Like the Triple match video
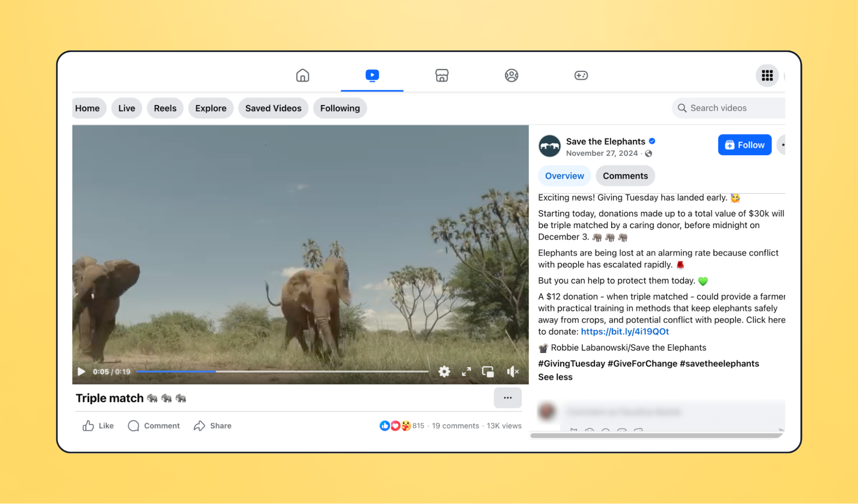The width and height of the screenshot is (858, 504). (98, 426)
